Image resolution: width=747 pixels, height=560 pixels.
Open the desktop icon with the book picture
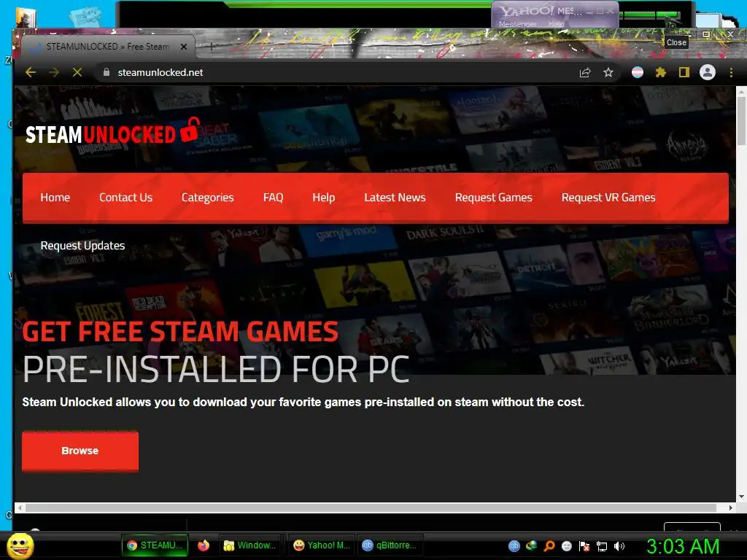[26, 18]
